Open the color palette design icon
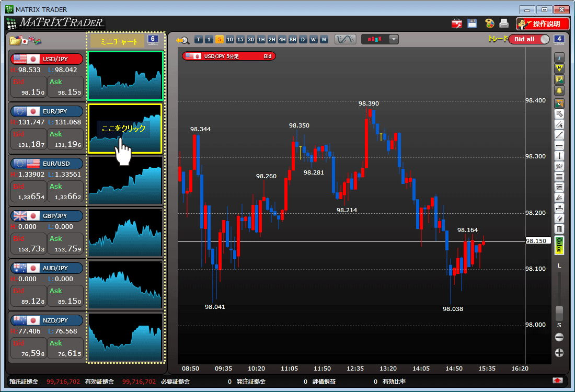The image size is (575, 392). coord(489,24)
